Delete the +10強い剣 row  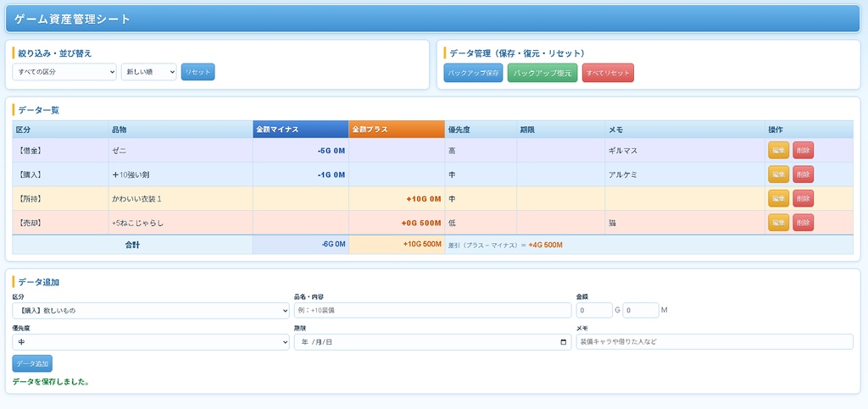click(804, 174)
